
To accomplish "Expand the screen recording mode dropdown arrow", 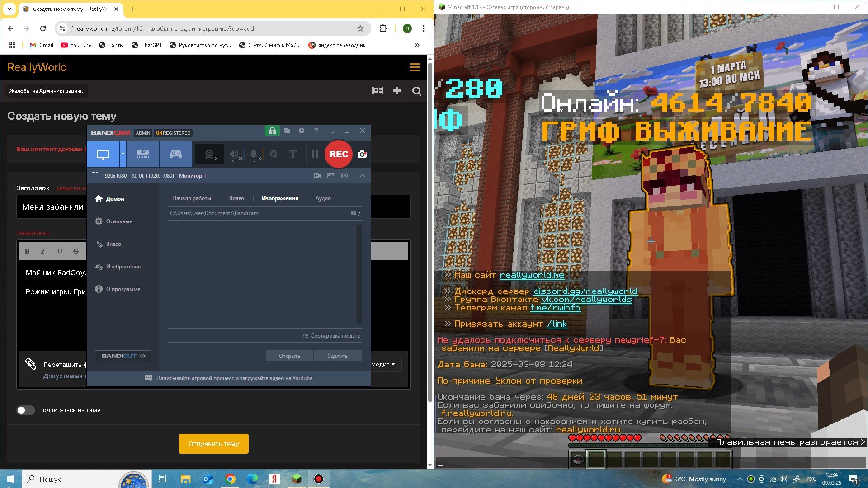I will [123, 154].
